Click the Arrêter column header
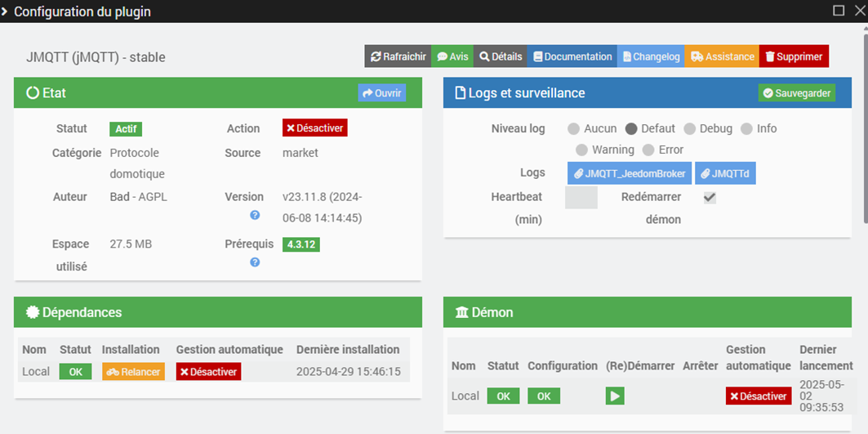Screen dimensions: 868x434 (701, 366)
